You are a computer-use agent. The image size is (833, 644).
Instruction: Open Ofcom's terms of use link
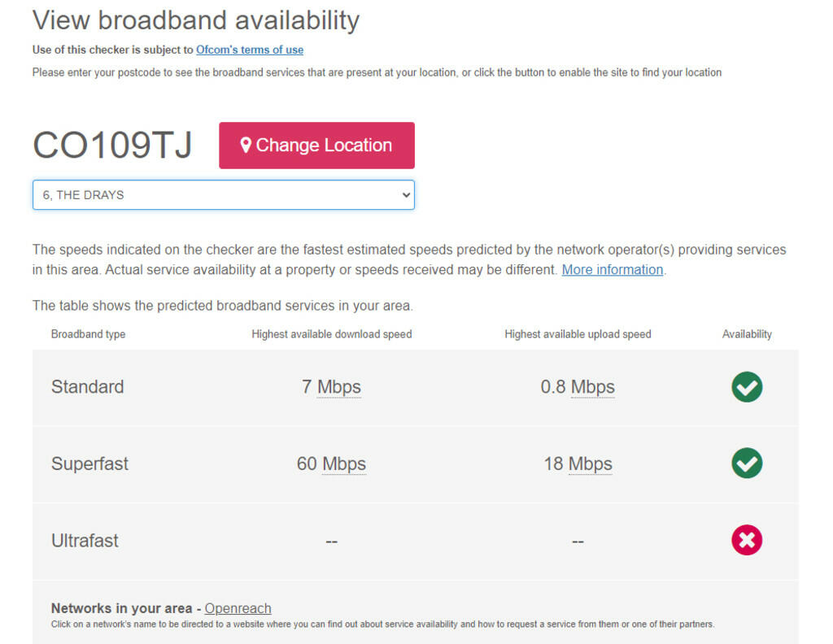click(250, 50)
